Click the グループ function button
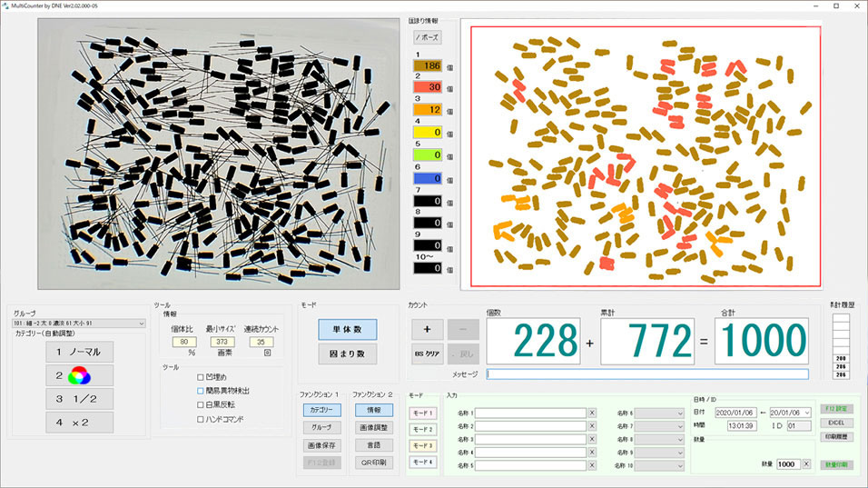Image resolution: width=868 pixels, height=488 pixels. [321, 428]
